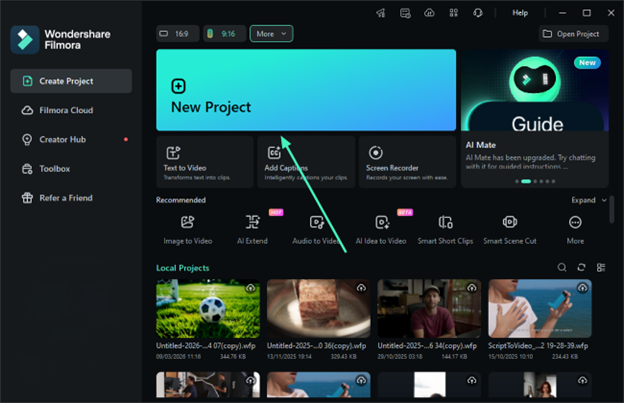Show more recommended tools via More button
This screenshot has height=403, width=624.
click(x=575, y=229)
